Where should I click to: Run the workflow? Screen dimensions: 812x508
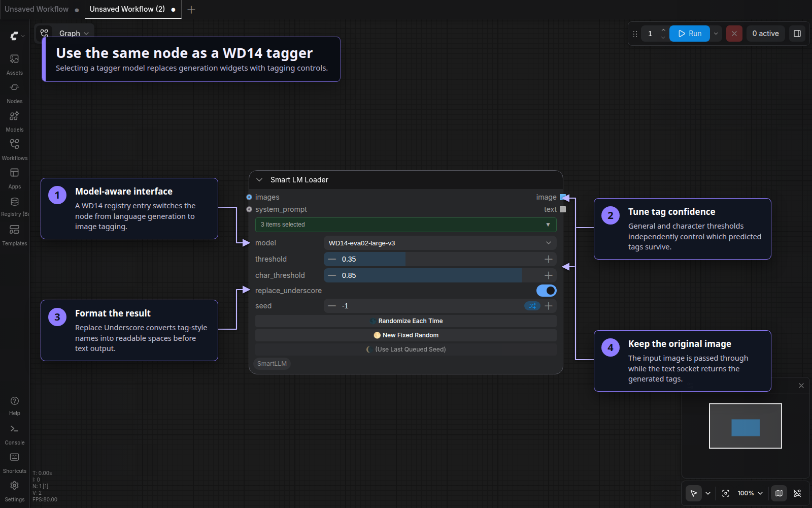690,34
